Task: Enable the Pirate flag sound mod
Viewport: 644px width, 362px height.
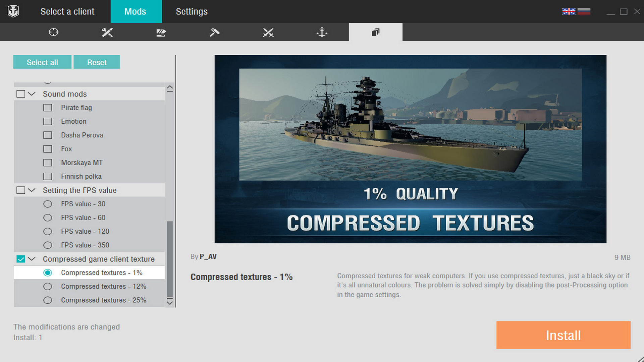Action: pos(48,108)
